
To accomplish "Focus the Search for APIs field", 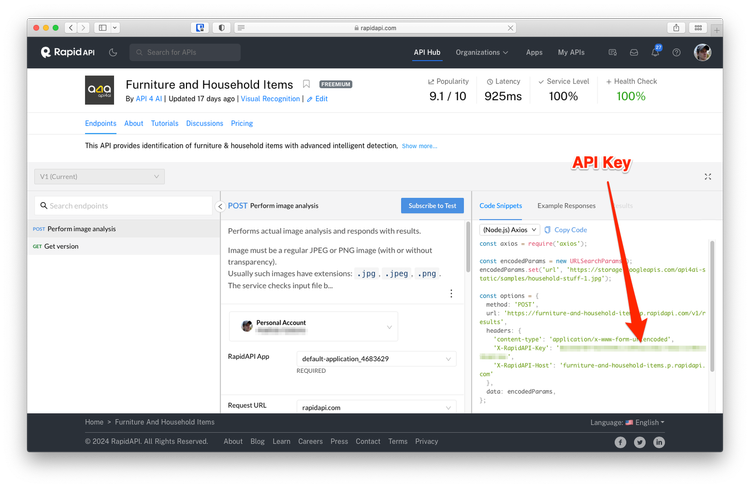I will point(185,52).
